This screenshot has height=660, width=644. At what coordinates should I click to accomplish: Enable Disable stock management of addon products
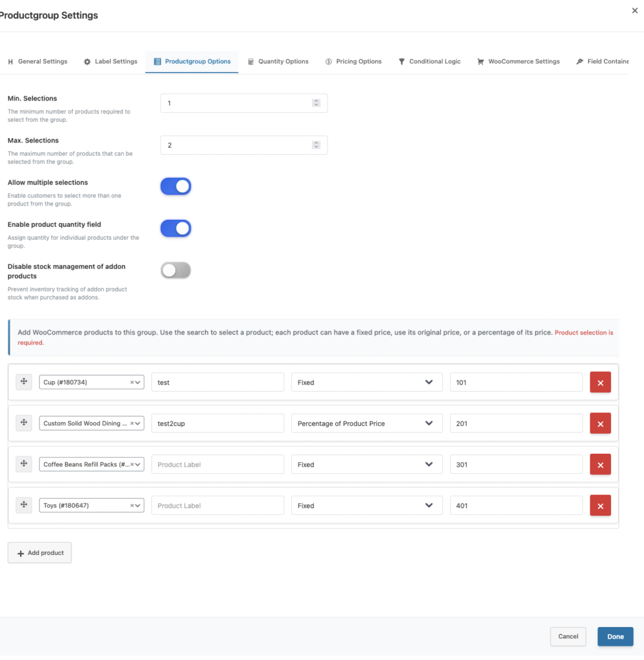click(x=175, y=270)
